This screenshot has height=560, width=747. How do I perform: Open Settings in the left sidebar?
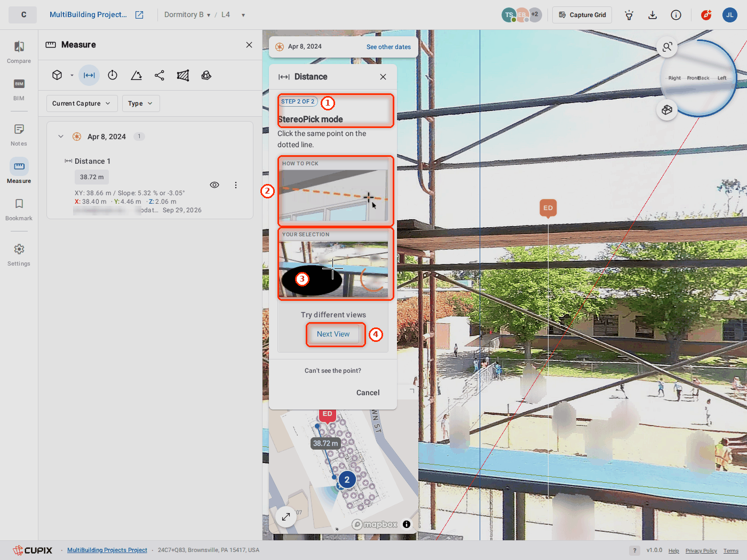[x=19, y=255]
